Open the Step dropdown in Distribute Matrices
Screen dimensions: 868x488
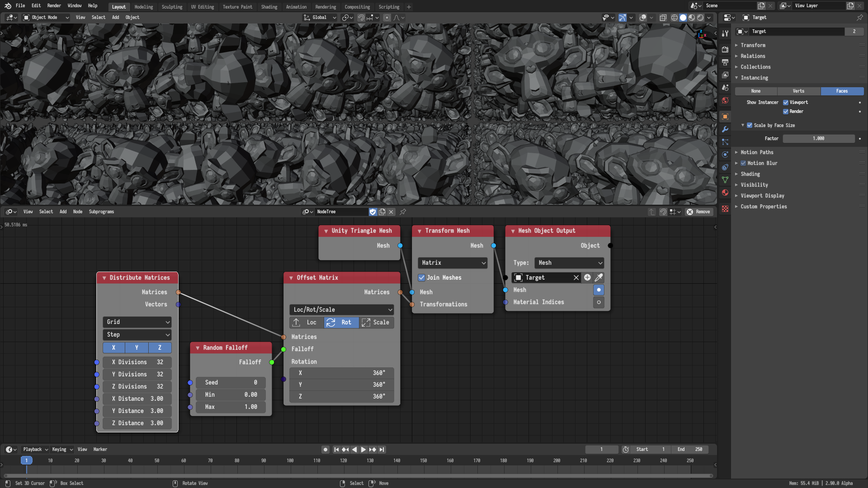click(x=137, y=334)
